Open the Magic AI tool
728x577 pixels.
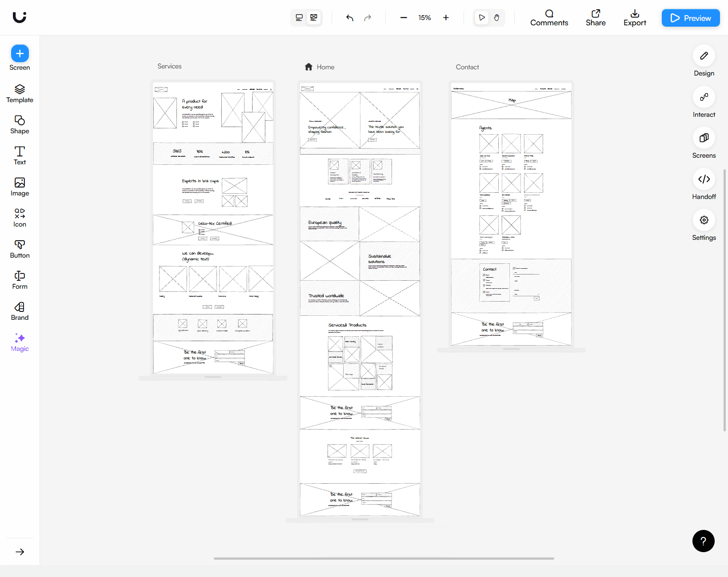pyautogui.click(x=20, y=342)
